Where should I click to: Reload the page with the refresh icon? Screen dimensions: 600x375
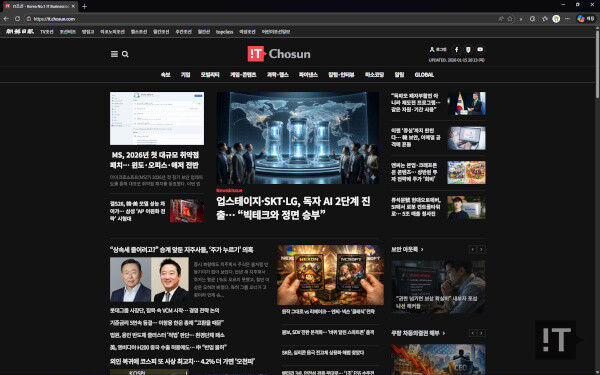click(x=18, y=18)
